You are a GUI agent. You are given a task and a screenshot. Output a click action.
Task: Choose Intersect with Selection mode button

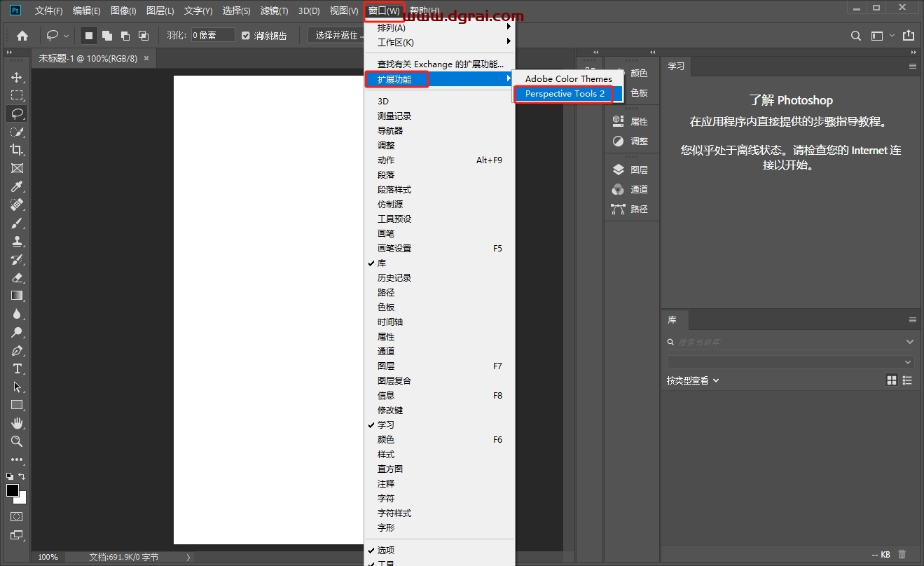click(x=144, y=35)
